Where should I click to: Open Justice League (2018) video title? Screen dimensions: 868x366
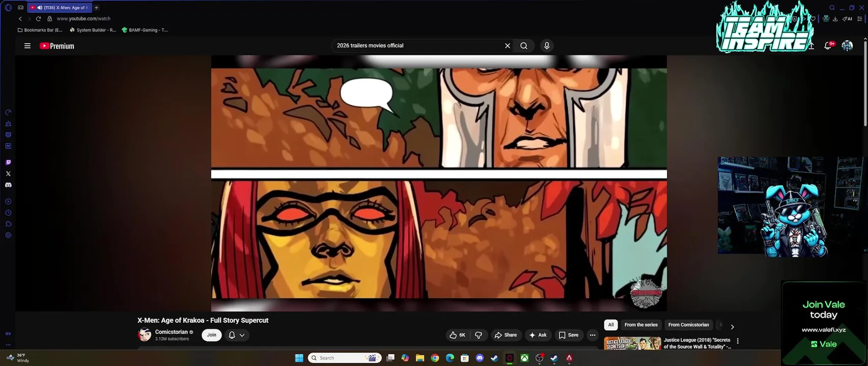(697, 343)
